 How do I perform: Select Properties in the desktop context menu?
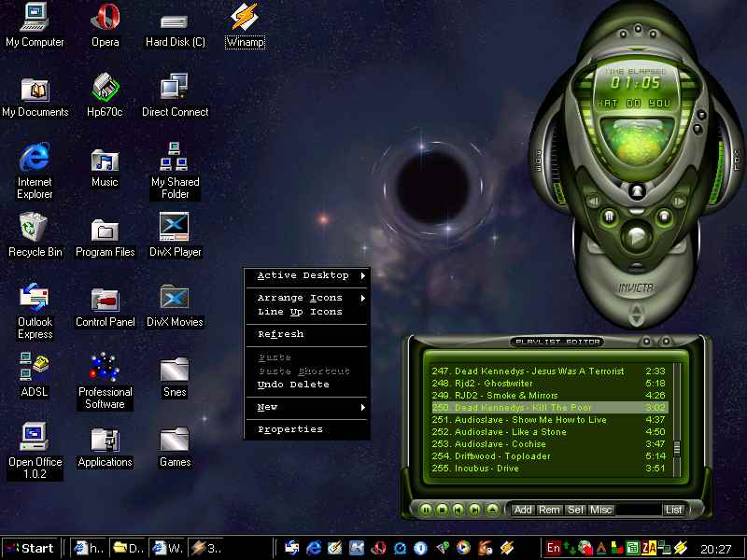pyautogui.click(x=290, y=430)
